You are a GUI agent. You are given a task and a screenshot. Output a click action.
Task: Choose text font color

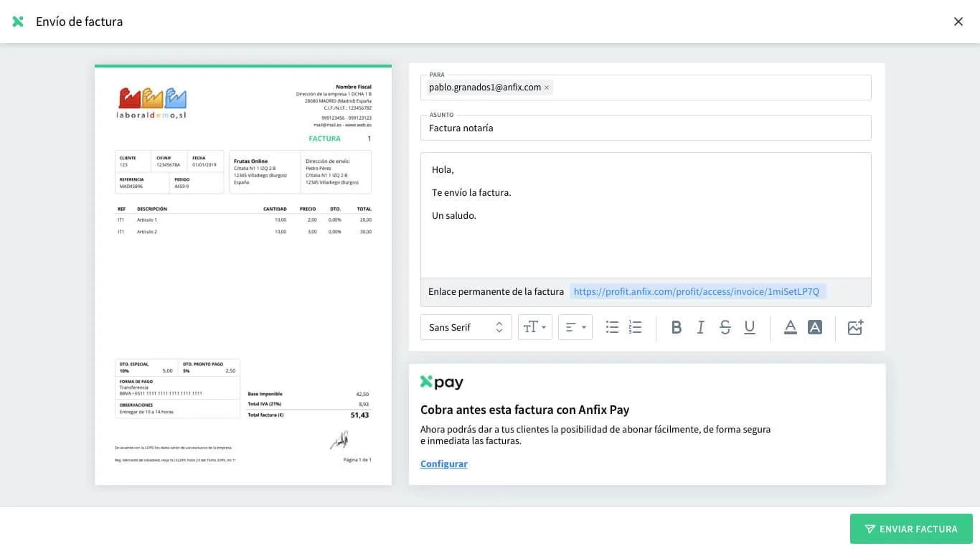coord(791,327)
